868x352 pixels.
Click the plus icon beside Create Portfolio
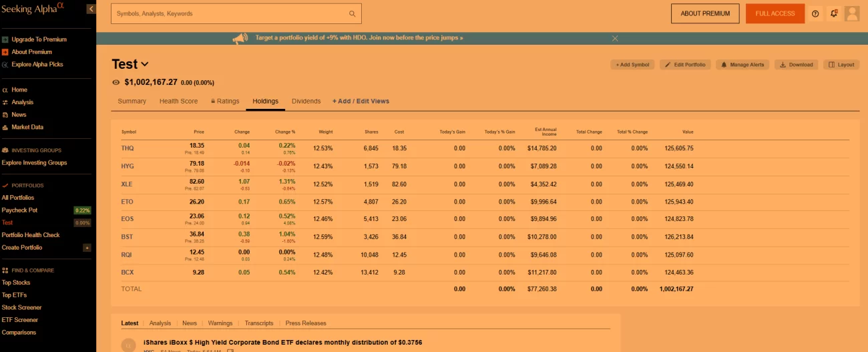click(87, 248)
